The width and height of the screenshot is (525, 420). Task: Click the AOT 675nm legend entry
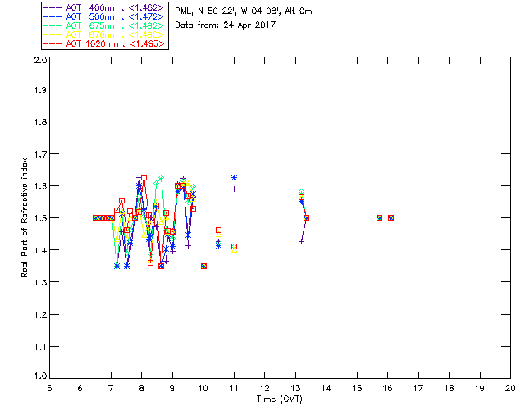pos(104,25)
